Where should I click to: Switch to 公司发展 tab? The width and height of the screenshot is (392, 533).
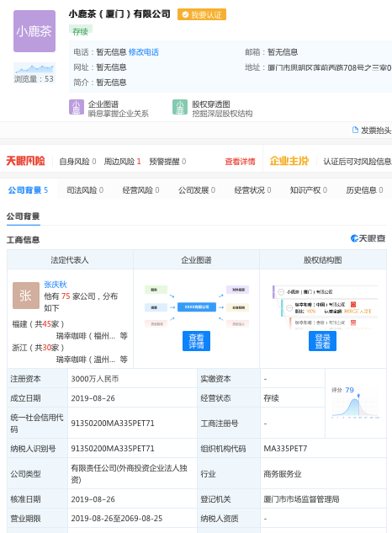[197, 190]
